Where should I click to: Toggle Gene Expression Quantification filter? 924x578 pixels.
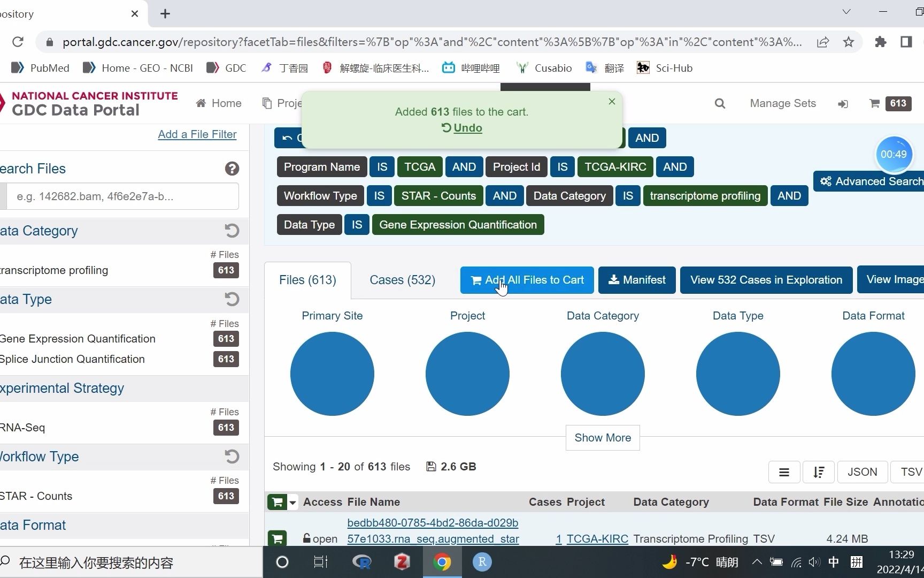78,339
